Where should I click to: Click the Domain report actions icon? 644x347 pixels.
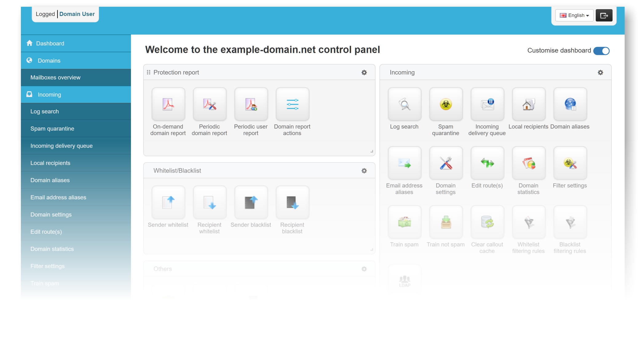[292, 104]
